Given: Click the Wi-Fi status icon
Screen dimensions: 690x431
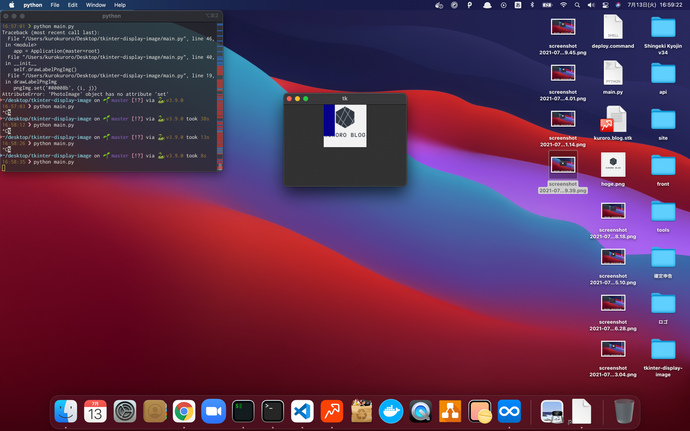Looking at the screenshot, I should 563,5.
